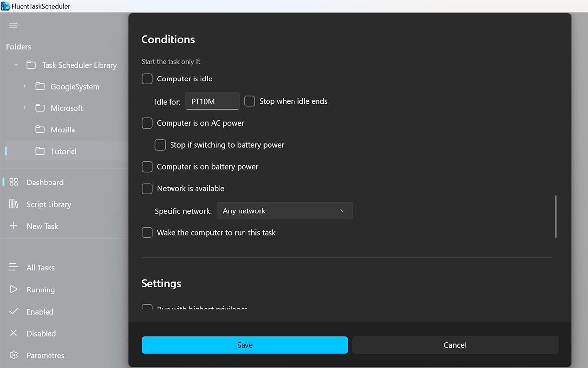This screenshot has height=368, width=588.
Task: Enable the Computer is idle condition
Action: pos(147,79)
